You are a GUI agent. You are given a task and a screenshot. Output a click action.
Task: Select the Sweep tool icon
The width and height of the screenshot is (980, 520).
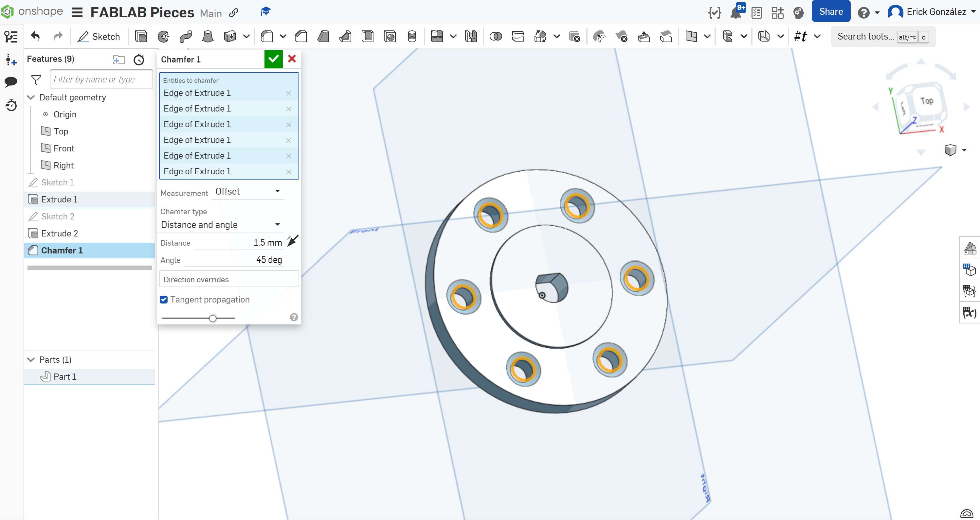point(186,37)
